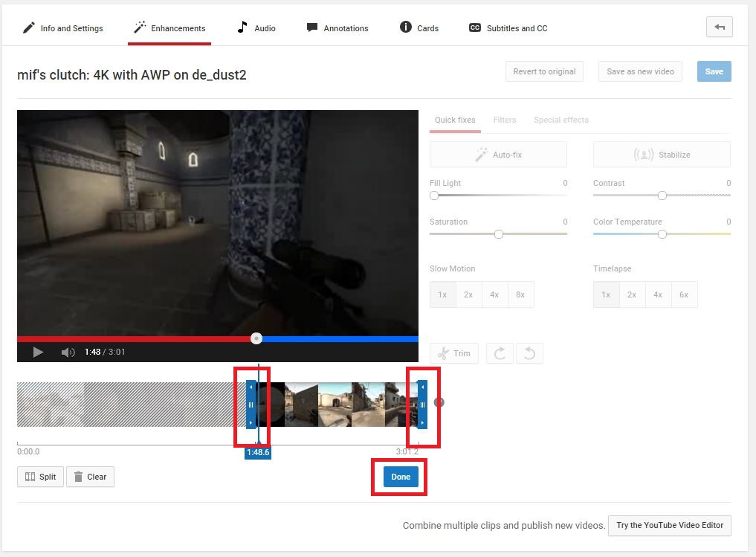Click Save as new video
The image size is (756, 557).
point(640,71)
